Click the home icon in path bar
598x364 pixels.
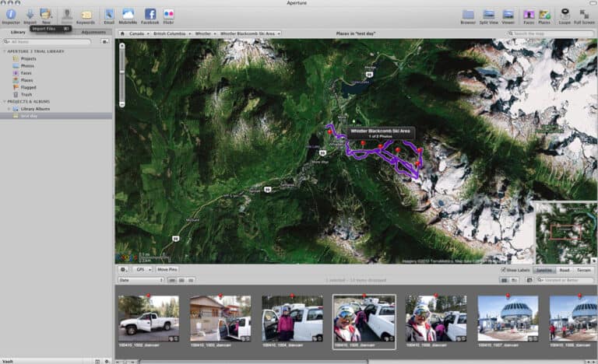pyautogui.click(x=122, y=33)
